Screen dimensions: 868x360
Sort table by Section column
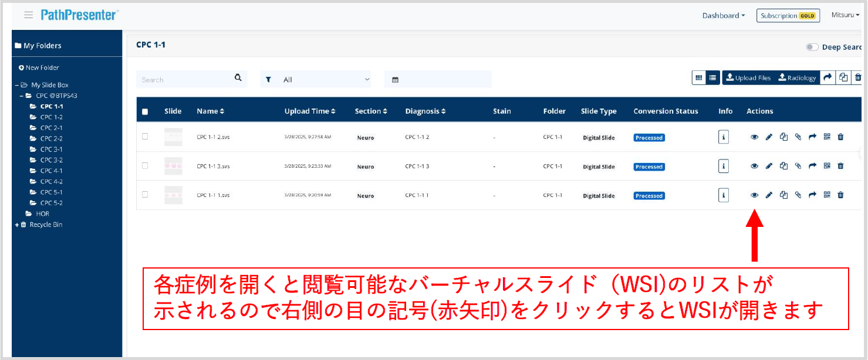coord(371,111)
